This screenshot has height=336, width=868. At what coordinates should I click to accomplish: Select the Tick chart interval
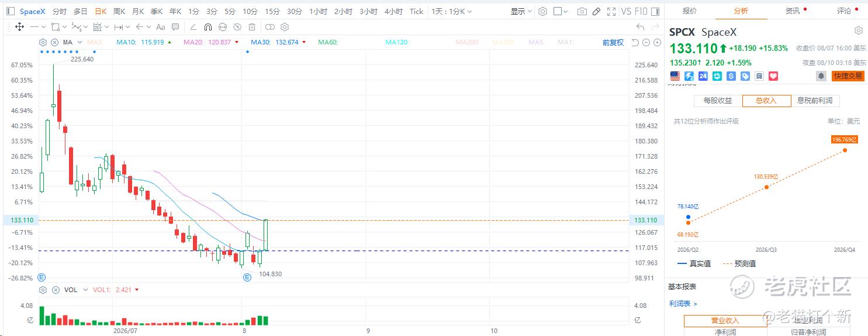coord(416,11)
